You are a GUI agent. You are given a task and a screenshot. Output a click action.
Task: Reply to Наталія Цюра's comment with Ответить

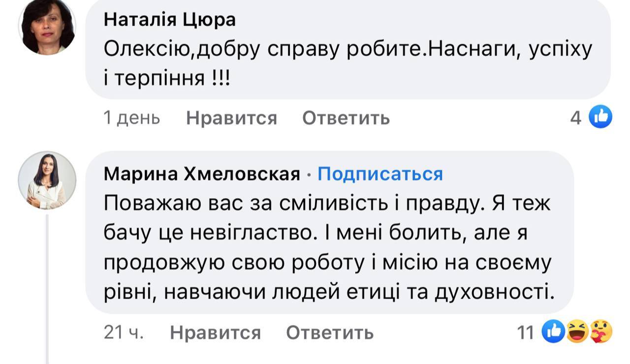346,118
